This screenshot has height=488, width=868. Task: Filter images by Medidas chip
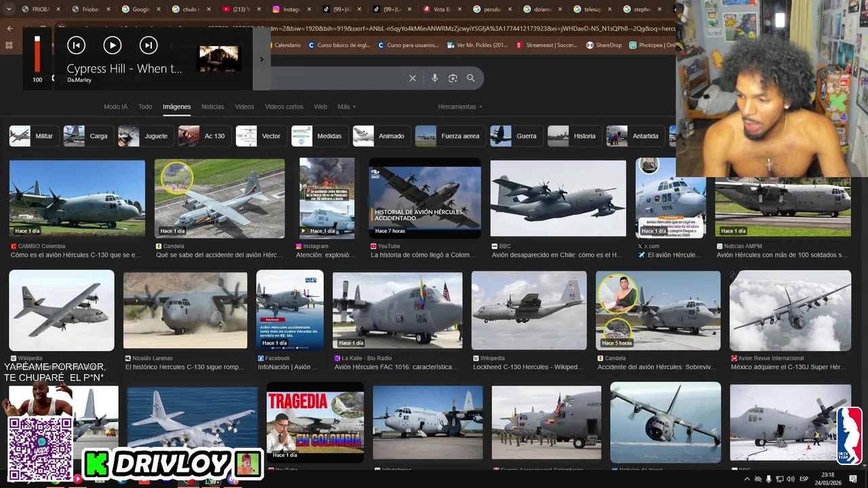click(x=319, y=136)
